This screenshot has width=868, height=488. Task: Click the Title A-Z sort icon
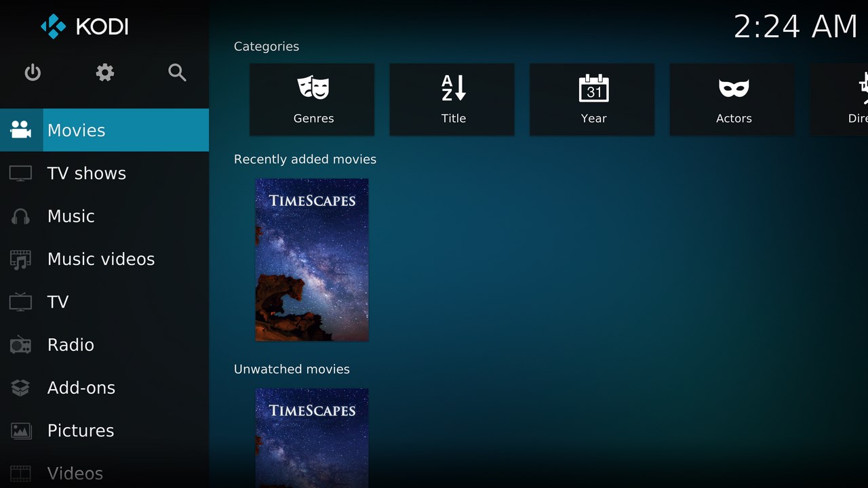(x=454, y=88)
